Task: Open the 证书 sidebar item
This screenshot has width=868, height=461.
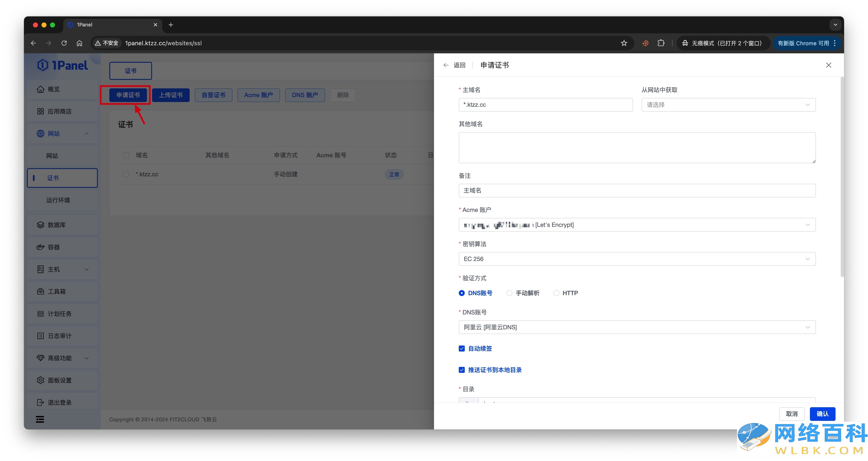Action: click(62, 178)
